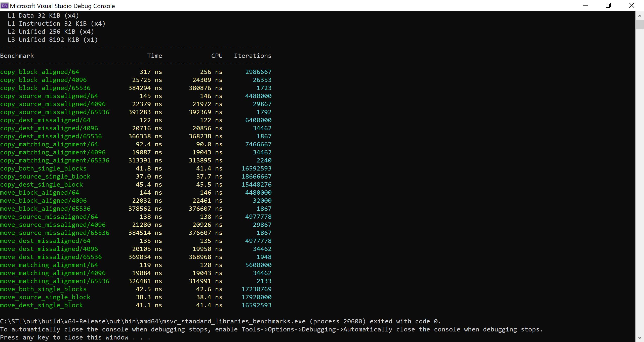This screenshot has width=644, height=342.
Task: Click the copy_matching_alignment/65536 benchmark row
Action: click(x=55, y=160)
